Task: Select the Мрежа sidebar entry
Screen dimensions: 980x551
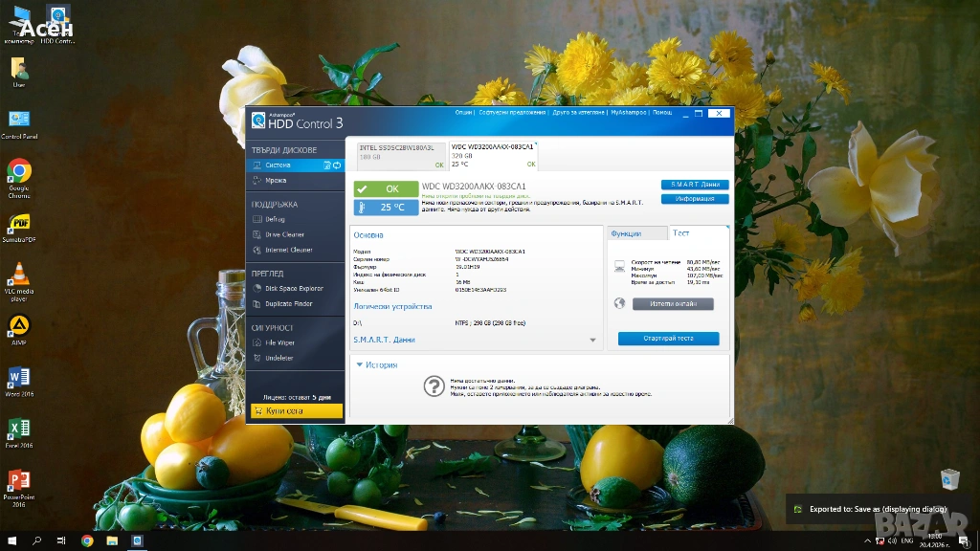Action: coord(276,180)
